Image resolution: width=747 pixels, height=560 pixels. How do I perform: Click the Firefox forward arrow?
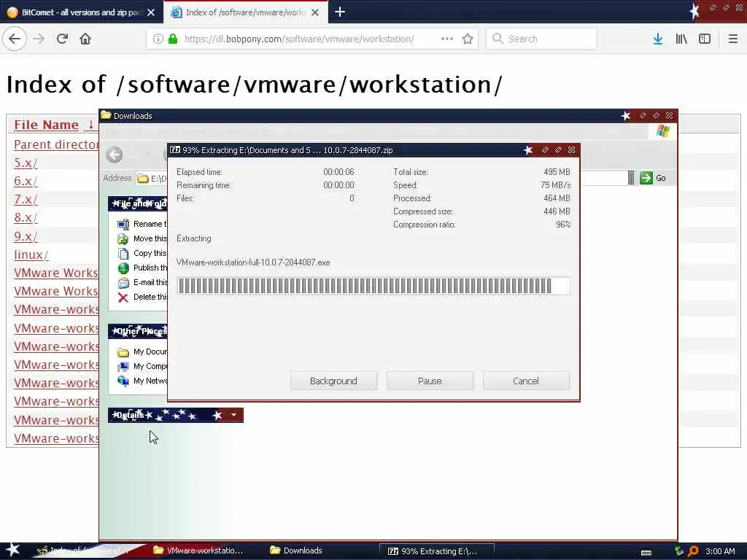(39, 39)
